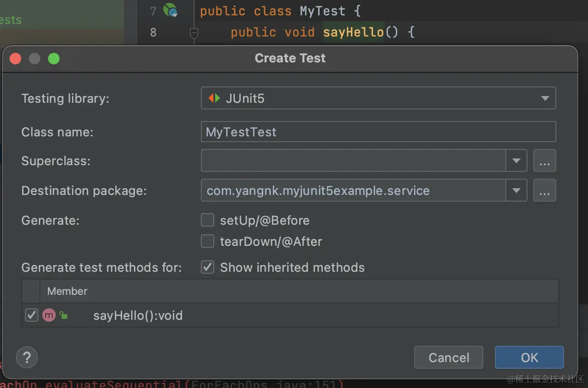The height and width of the screenshot is (388, 588).
Task: Uncheck Show inherited methods
Action: tap(208, 267)
